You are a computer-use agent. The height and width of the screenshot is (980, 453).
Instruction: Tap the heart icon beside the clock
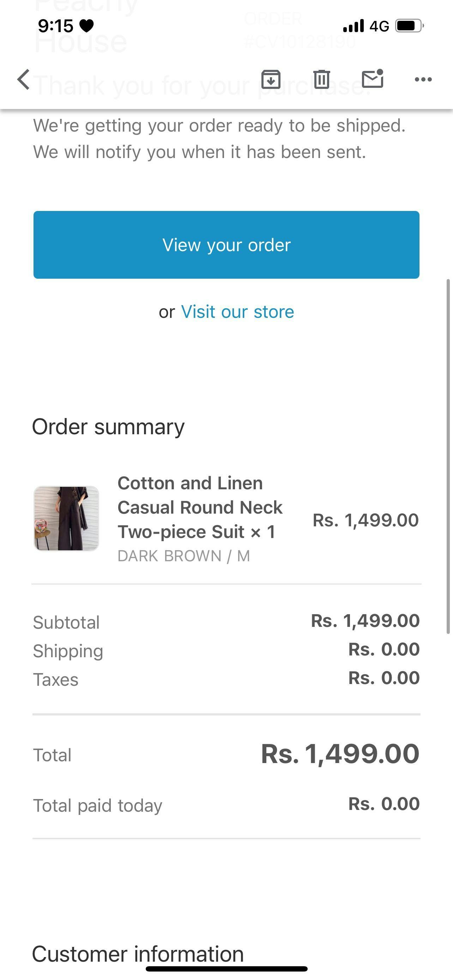pyautogui.click(x=86, y=26)
